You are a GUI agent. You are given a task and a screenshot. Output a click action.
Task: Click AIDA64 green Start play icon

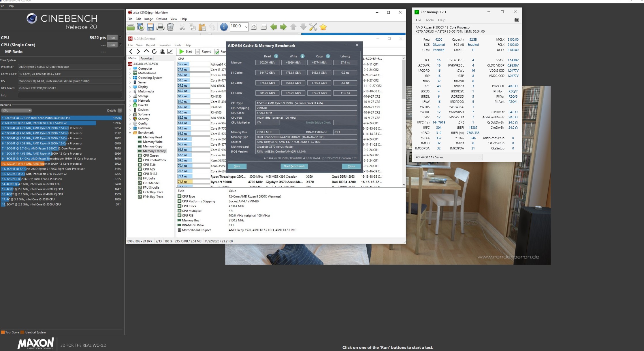[x=181, y=52]
